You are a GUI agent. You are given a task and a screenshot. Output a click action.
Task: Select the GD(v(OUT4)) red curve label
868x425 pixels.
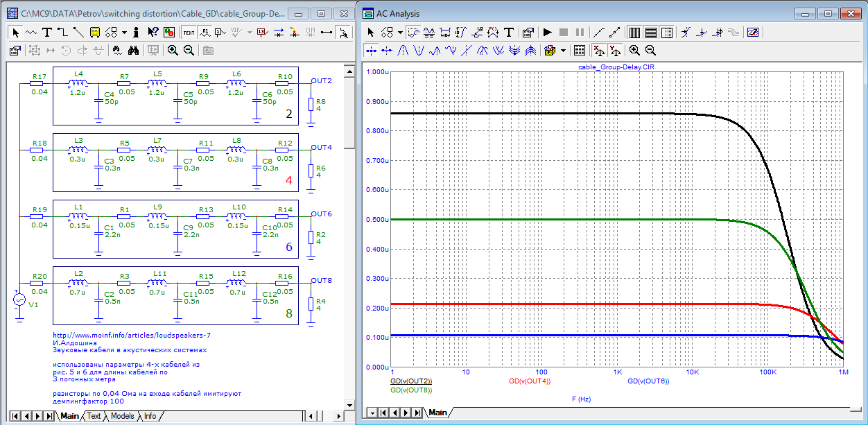coord(530,381)
